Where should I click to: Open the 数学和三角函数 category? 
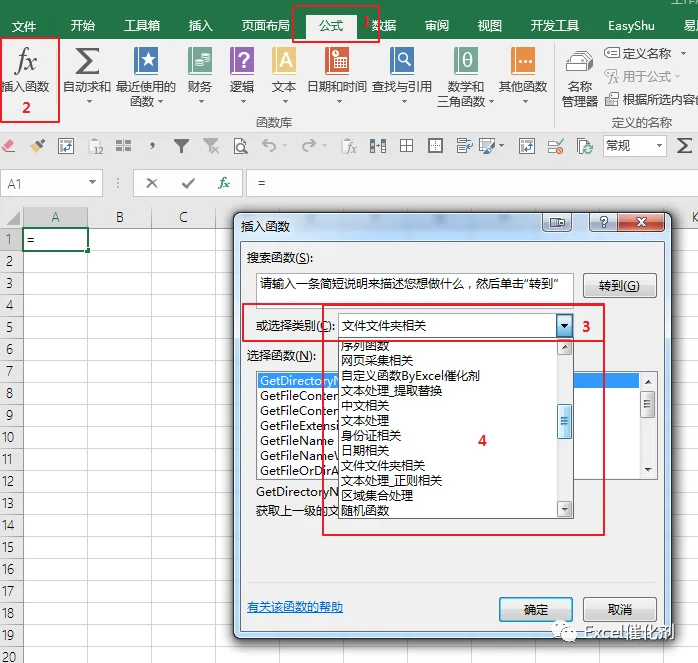[x=466, y=77]
